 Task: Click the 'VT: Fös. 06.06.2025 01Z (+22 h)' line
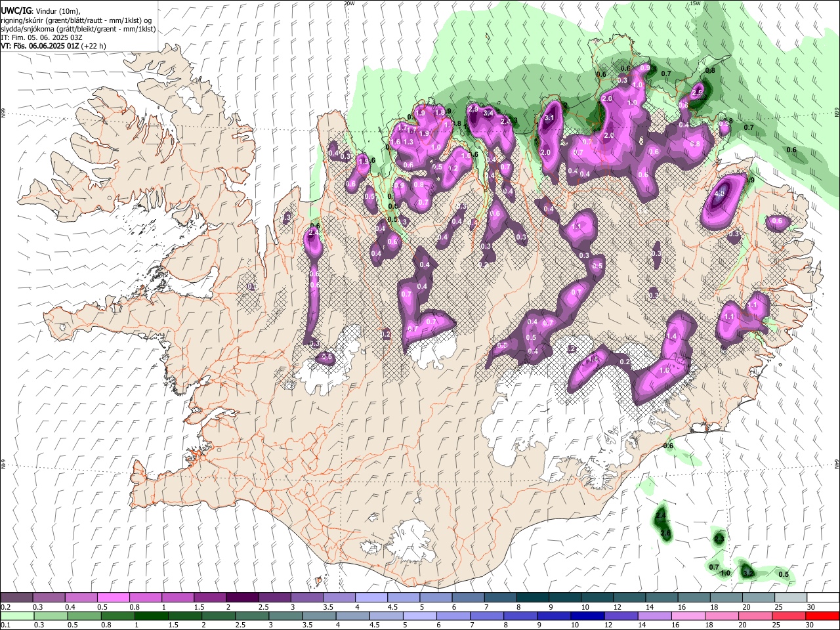54,46
